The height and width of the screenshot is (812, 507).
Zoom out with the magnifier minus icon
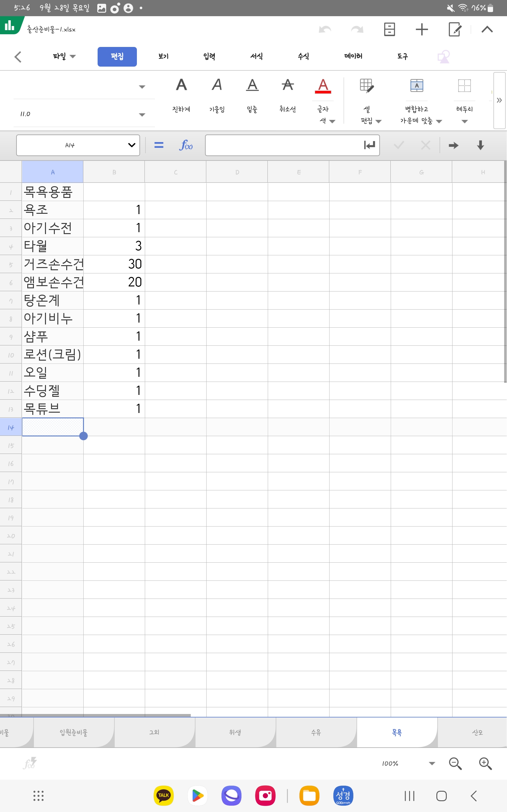coord(455,763)
